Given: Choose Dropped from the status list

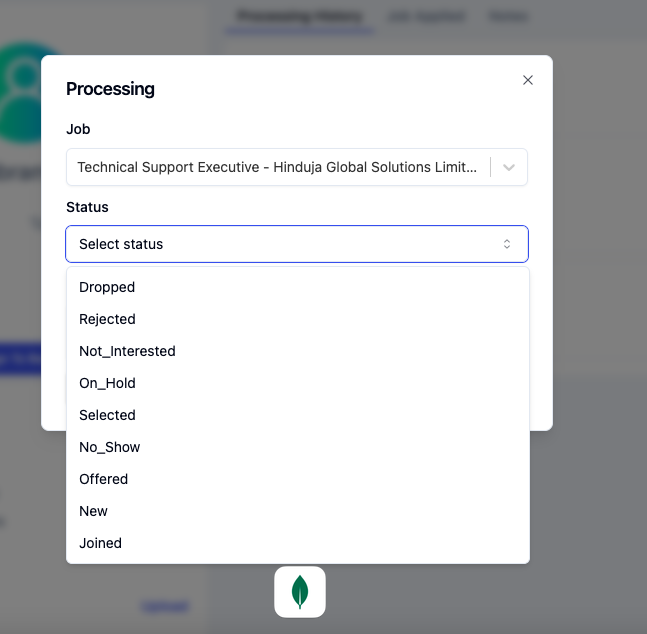Looking at the screenshot, I should pos(107,287).
